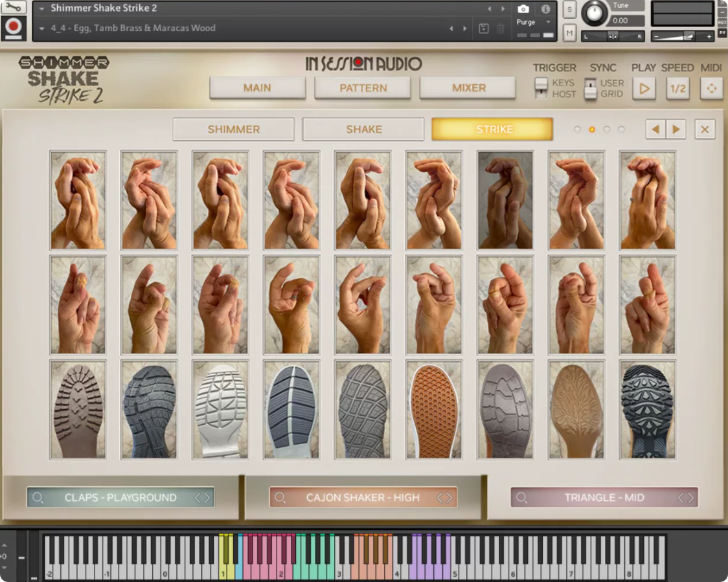Adjust the Tune knob
Screen dimensions: 728x582
595,12
